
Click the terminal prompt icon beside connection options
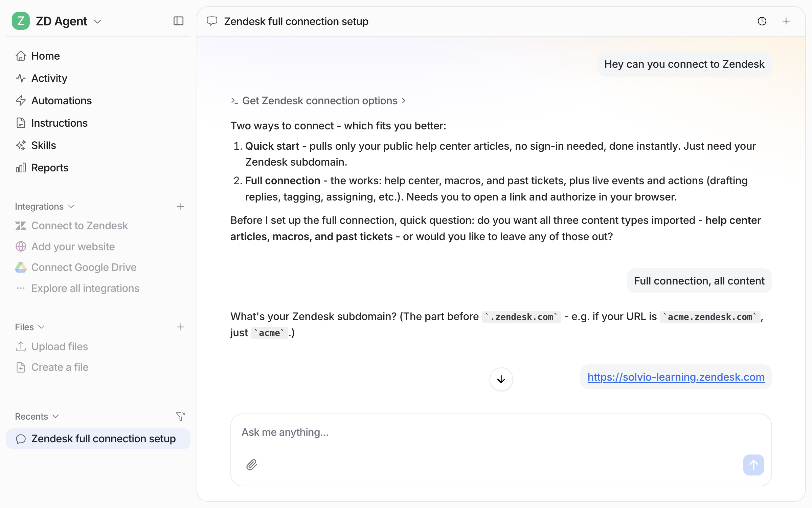pyautogui.click(x=234, y=101)
